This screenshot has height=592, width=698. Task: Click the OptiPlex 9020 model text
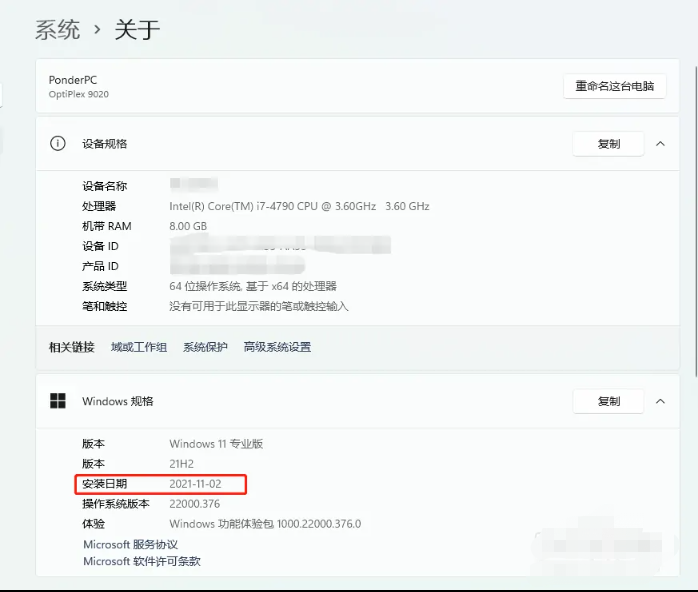pyautogui.click(x=79, y=94)
